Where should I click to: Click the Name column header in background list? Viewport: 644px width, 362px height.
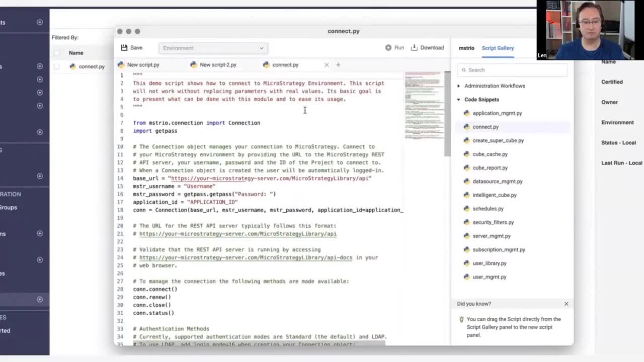pos(76,53)
